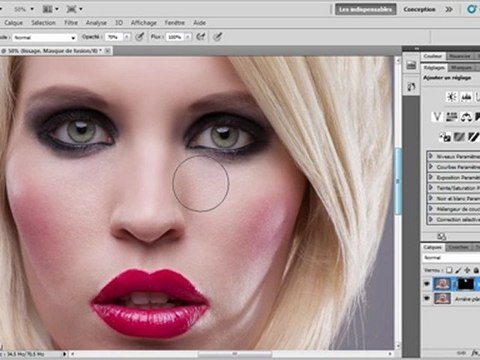Screen dimensions: 480x360
Task: Click the Flux value field
Action: click(175, 37)
